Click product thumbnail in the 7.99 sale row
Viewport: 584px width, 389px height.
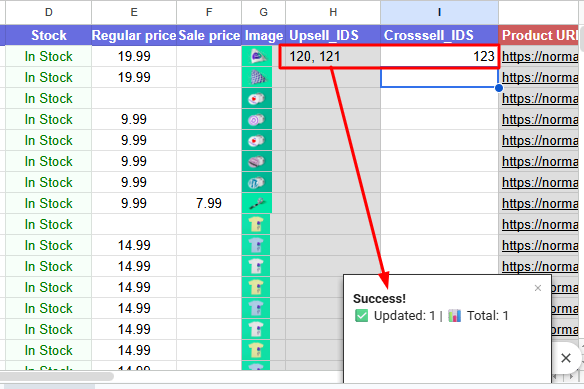click(257, 203)
